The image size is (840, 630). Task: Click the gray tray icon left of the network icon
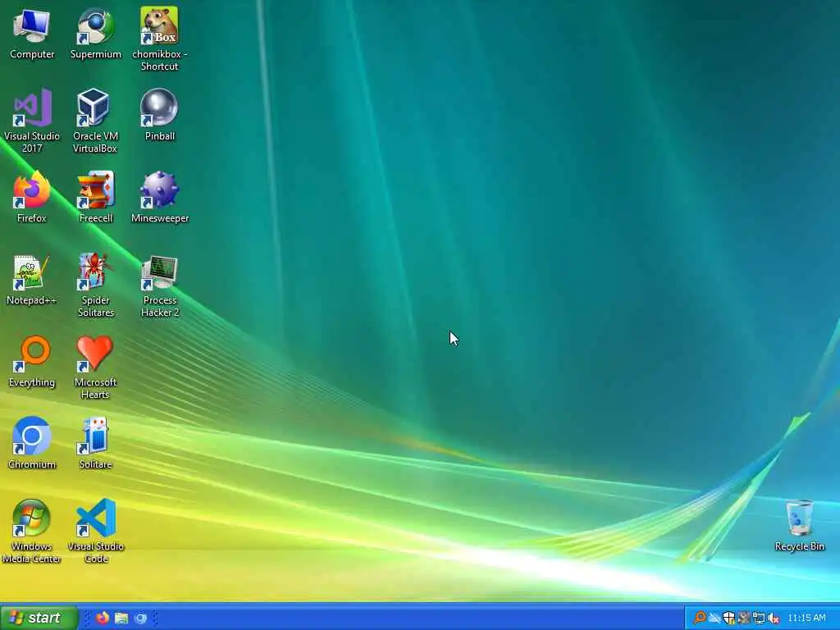[x=743, y=619]
